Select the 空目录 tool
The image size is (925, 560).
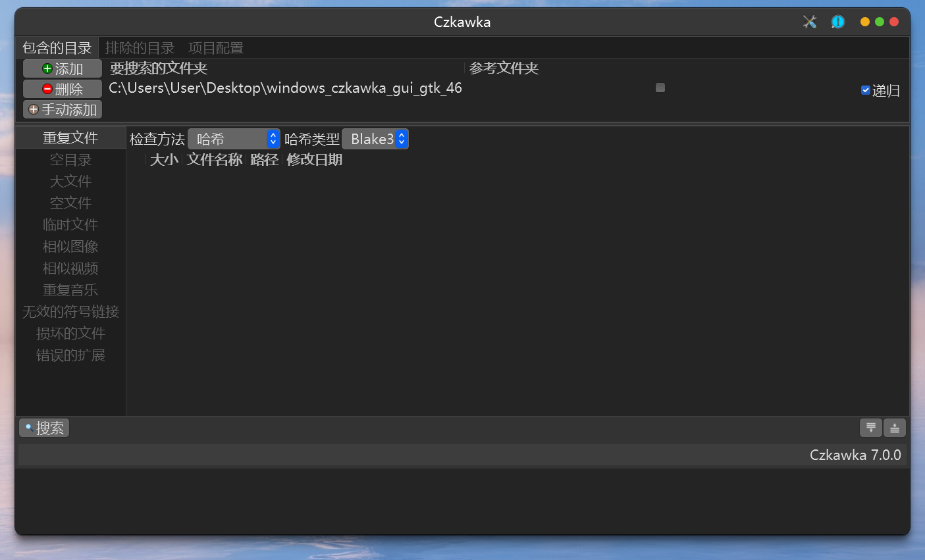click(x=70, y=159)
